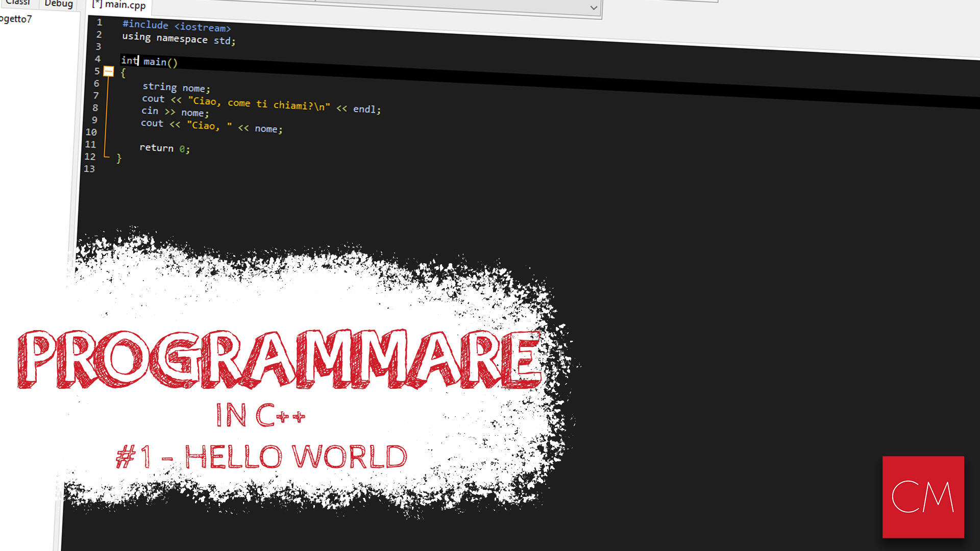This screenshot has width=980, height=551.
Task: Place cursor on using namespace std line
Action: 178,38
